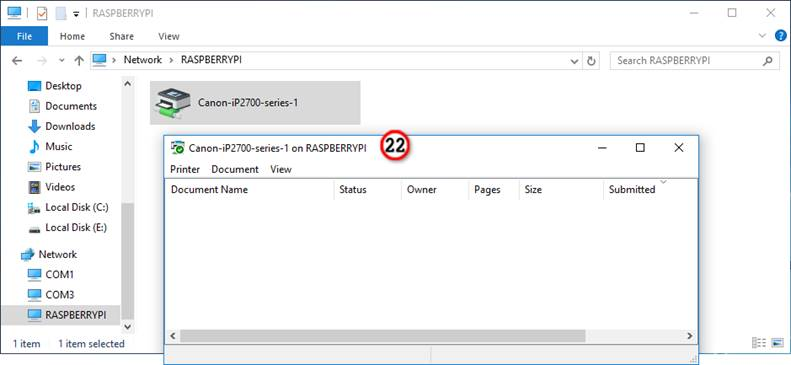This screenshot has height=365, width=791.
Task: Open the Share ribbon tab
Action: click(x=122, y=36)
